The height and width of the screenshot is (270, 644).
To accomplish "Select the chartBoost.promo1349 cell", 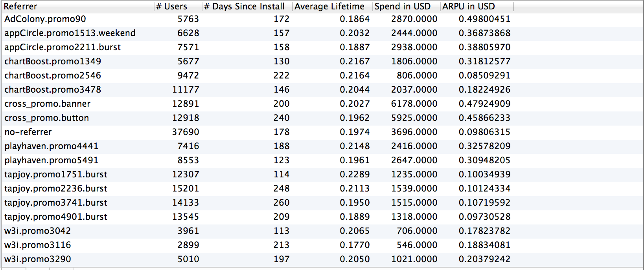I will [53, 61].
